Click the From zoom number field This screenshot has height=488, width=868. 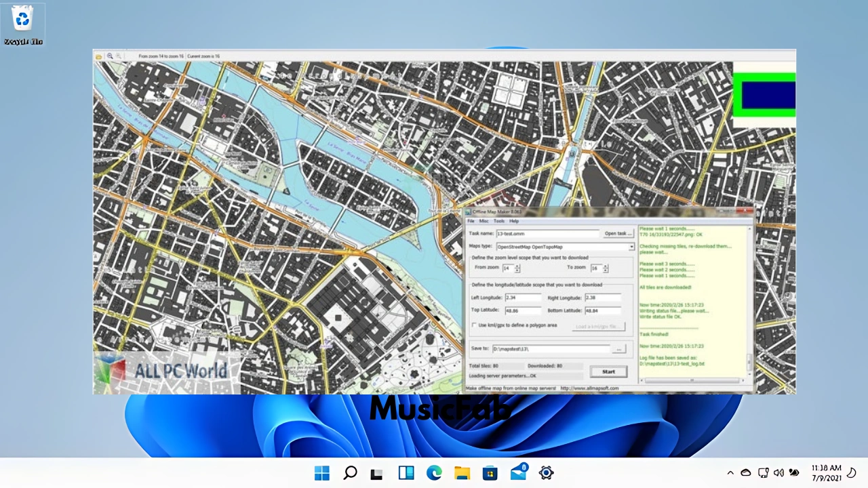point(508,268)
